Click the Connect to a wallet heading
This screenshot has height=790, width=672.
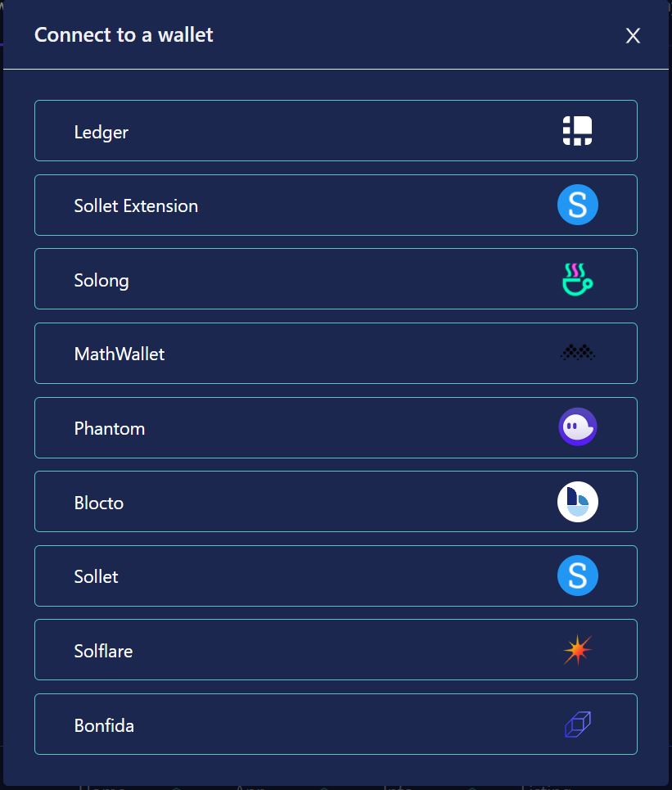pyautogui.click(x=124, y=34)
